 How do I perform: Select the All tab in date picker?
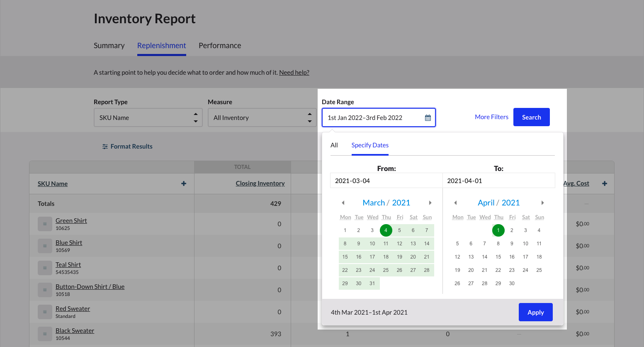(334, 145)
